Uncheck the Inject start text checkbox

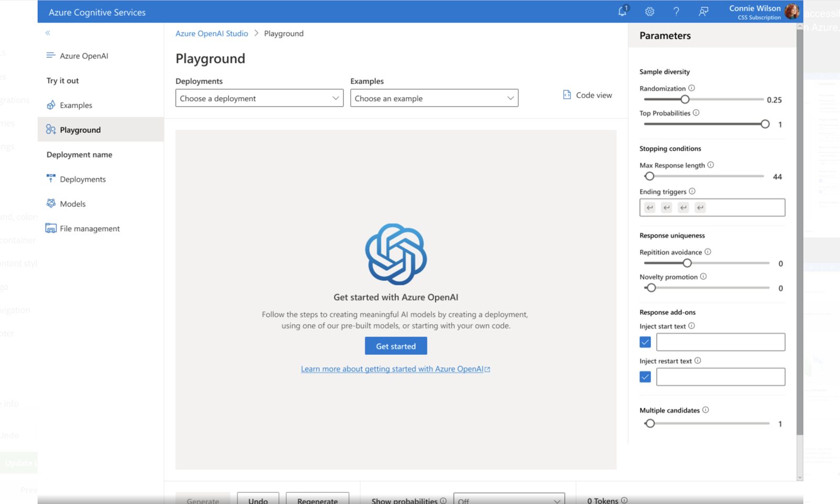[x=645, y=342]
